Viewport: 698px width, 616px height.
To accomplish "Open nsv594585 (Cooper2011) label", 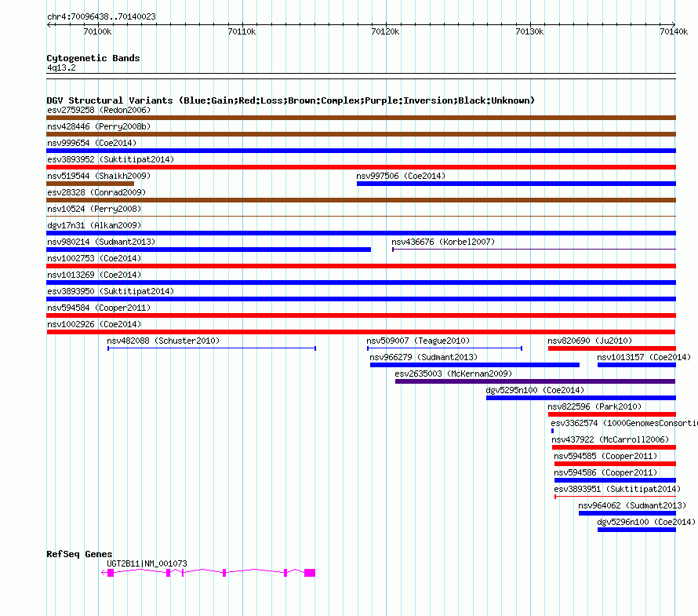I will [x=605, y=456].
